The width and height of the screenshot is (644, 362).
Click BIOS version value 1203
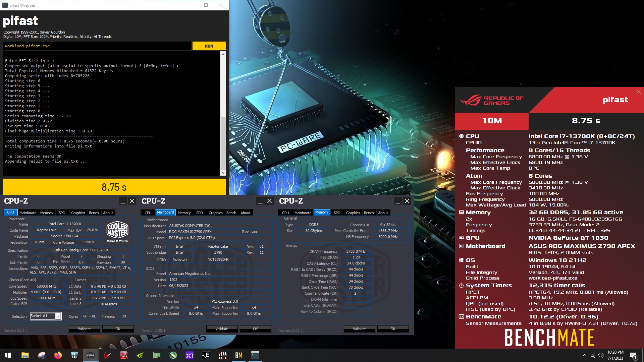click(218, 280)
